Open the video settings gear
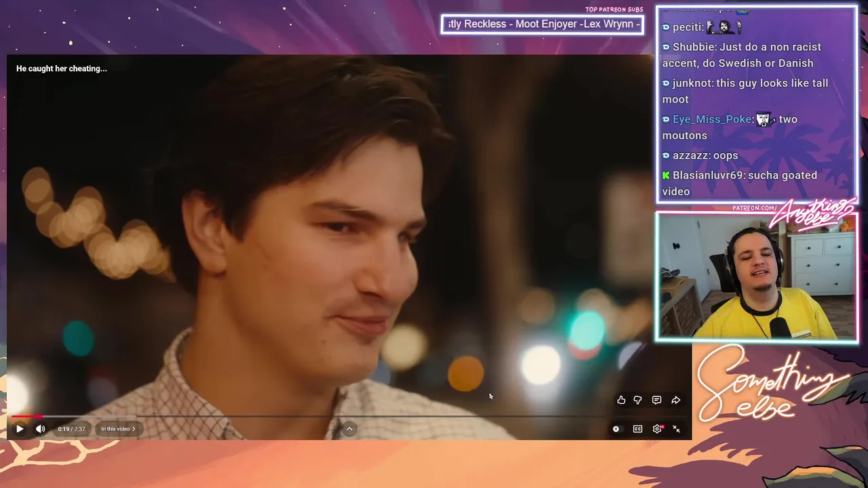 (656, 429)
